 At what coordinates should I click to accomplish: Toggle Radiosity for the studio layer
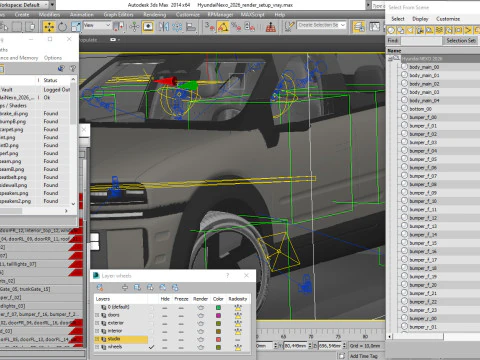click(238, 339)
